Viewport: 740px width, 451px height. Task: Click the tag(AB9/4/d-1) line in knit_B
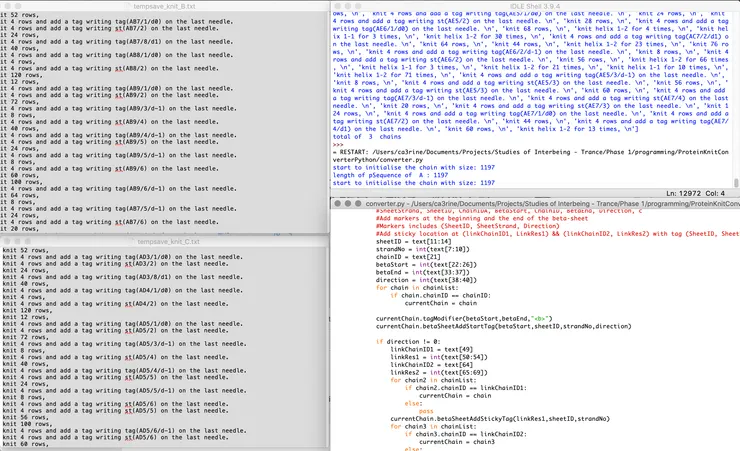118,135
